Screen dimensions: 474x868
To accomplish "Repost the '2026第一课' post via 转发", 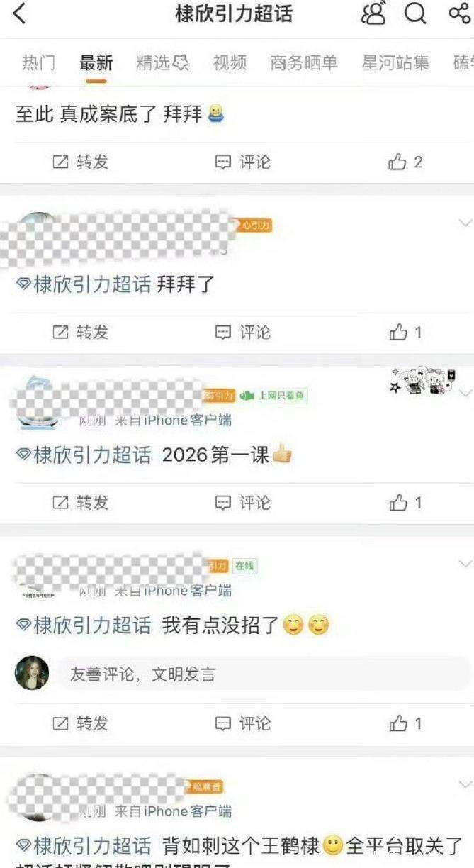I will [80, 503].
